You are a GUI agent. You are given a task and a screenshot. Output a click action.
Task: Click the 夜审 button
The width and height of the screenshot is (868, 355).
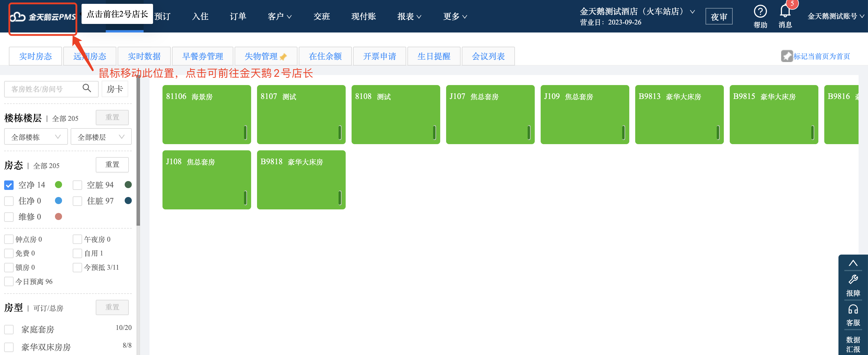tap(719, 16)
